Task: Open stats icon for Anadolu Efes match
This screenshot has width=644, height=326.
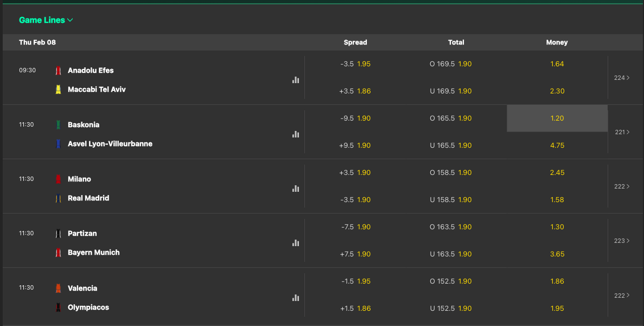Action: [x=296, y=80]
